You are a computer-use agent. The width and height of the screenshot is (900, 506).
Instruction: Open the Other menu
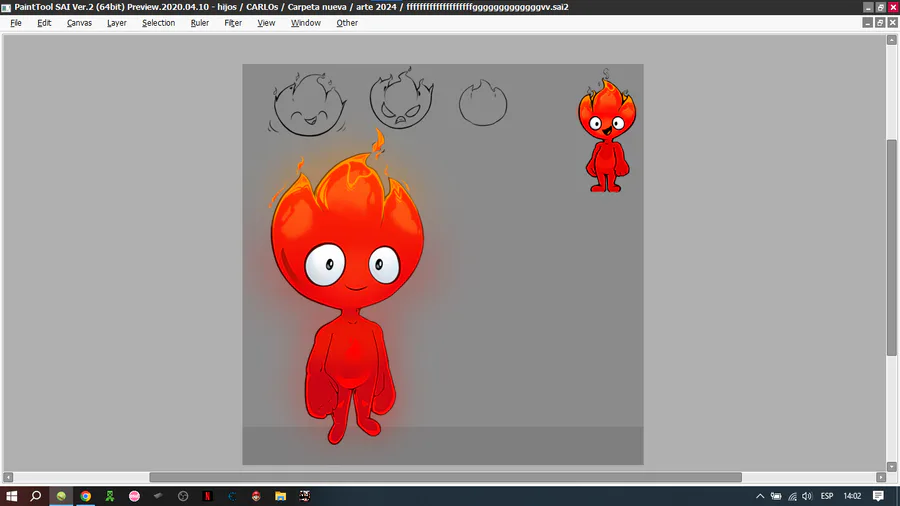pyautogui.click(x=347, y=23)
